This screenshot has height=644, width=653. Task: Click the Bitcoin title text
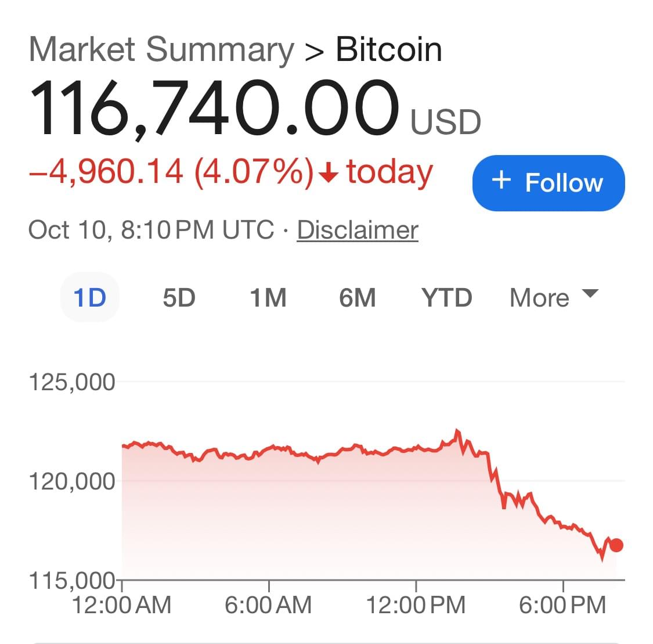(x=389, y=50)
